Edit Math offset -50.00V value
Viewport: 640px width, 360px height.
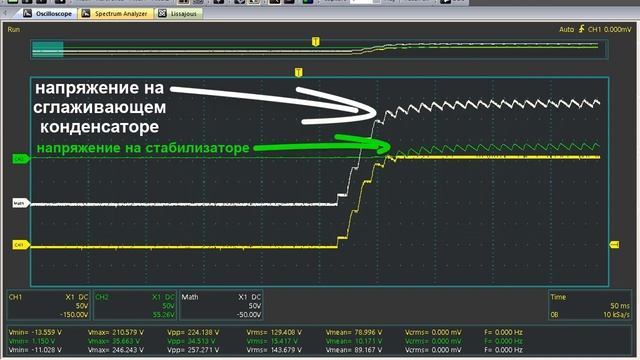249,315
